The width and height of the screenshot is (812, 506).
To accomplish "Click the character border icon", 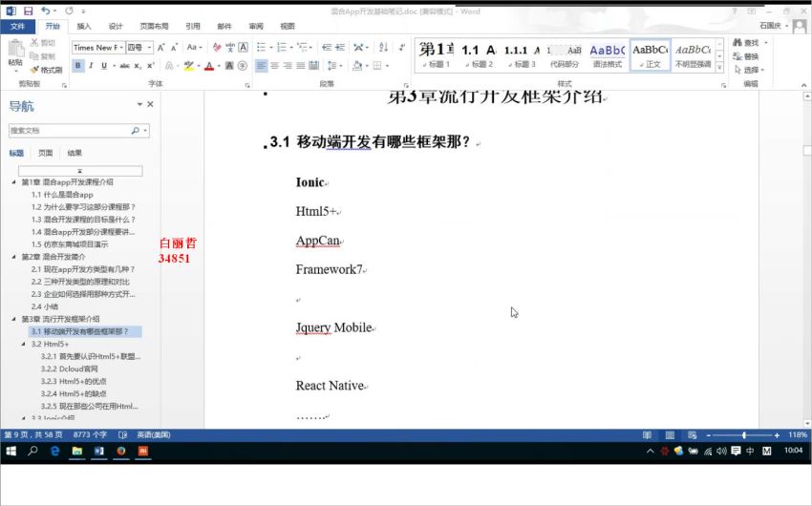I will 243,48.
